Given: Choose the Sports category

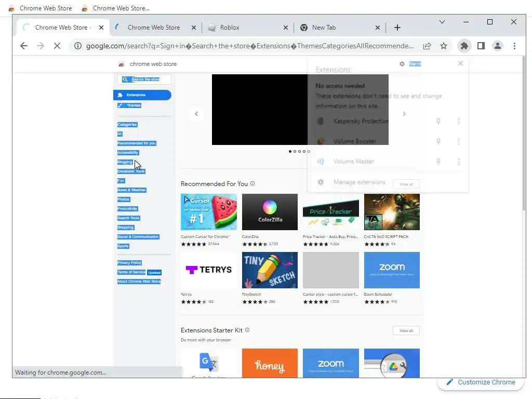Looking at the screenshot, I should tap(123, 246).
